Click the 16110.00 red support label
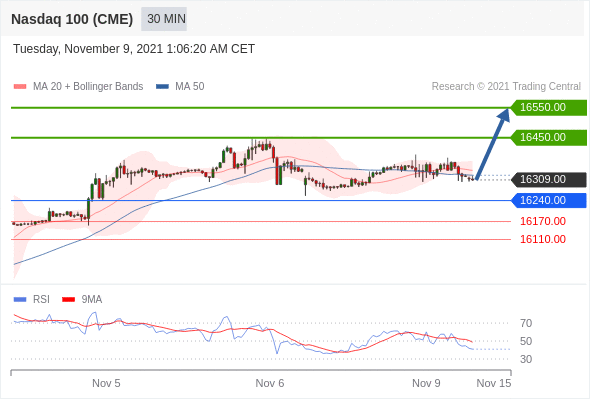This screenshot has width=590, height=400. pyautogui.click(x=543, y=239)
